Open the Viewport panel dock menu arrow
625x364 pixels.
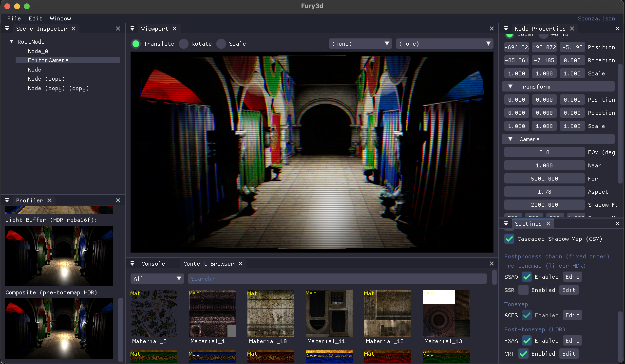coord(133,29)
